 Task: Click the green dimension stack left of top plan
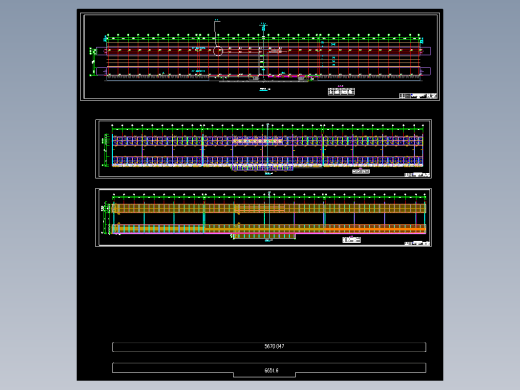point(93,62)
